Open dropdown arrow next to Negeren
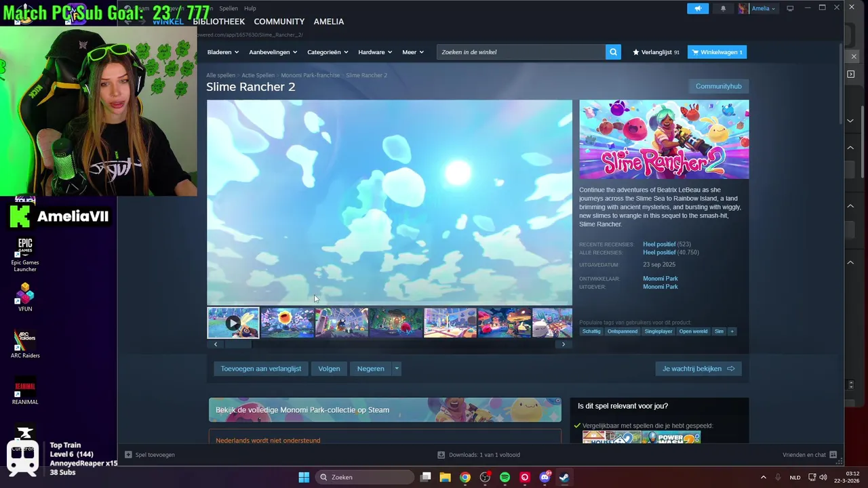Screen dimensions: 868x488 pyautogui.click(x=397, y=369)
